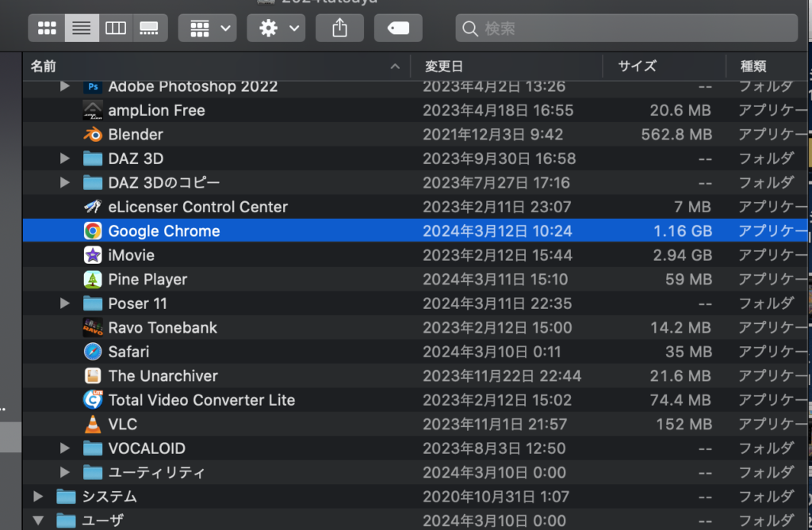
Task: Switch to gallery view mode
Action: [x=149, y=29]
